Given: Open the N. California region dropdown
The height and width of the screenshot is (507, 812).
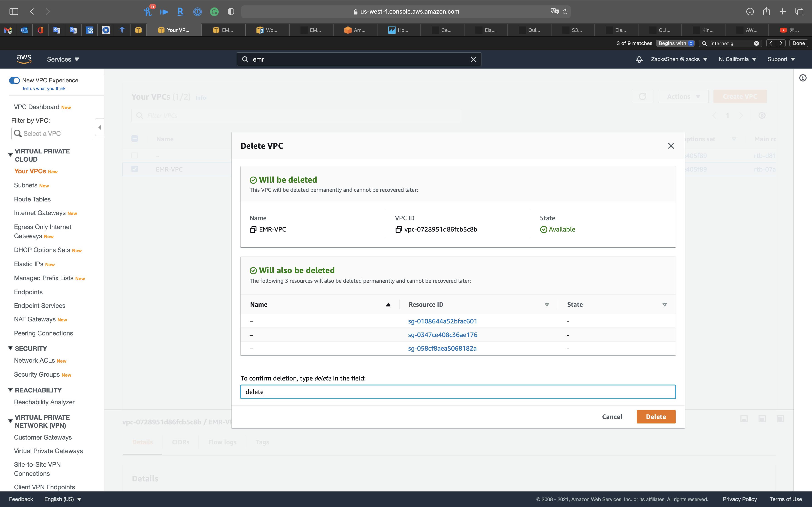Looking at the screenshot, I should tap(737, 59).
